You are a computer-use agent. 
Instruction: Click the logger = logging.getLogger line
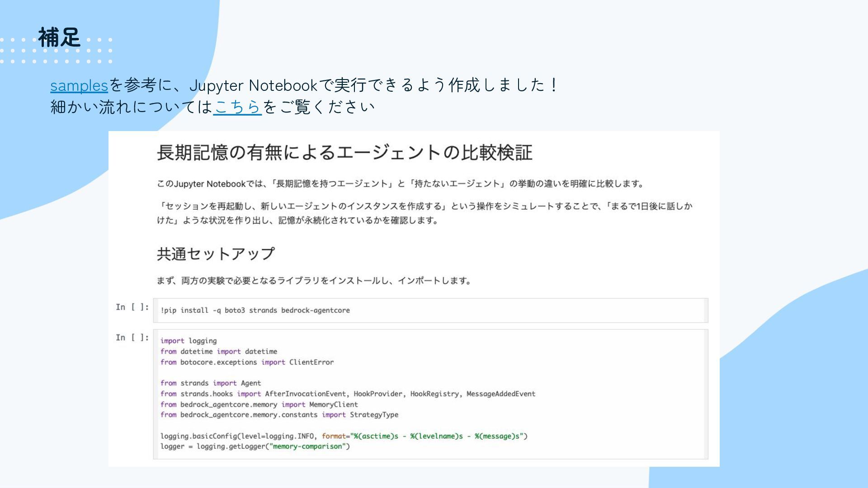tap(255, 446)
